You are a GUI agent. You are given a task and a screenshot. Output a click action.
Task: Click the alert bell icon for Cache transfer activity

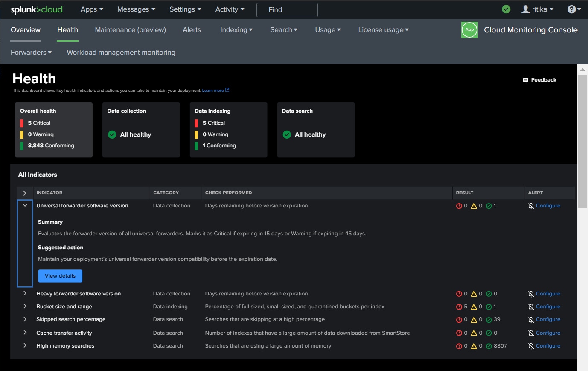(x=531, y=333)
